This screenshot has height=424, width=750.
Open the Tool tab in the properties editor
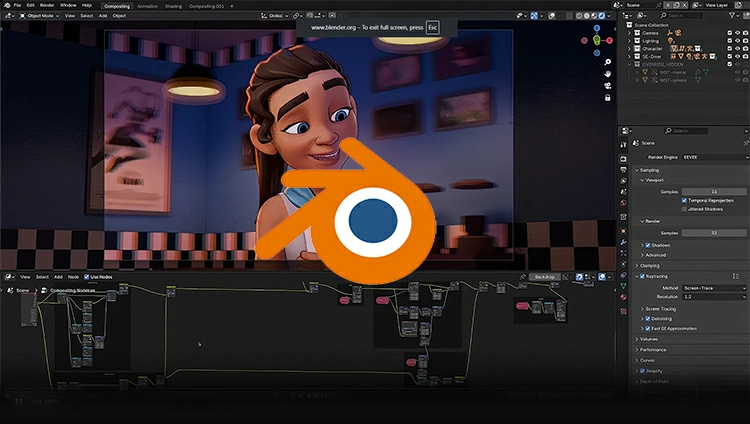tap(623, 145)
